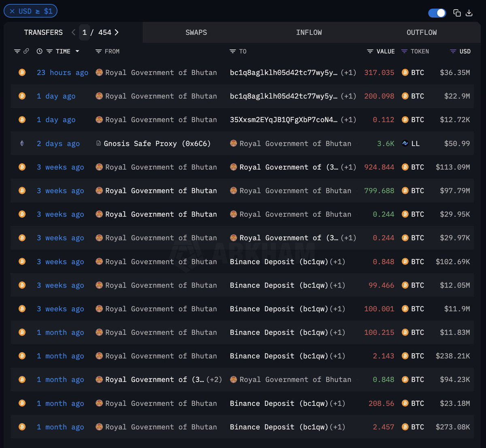This screenshot has width=486, height=448.
Task: Click Bitcoin icon on the $273.08K row
Action: tap(22, 427)
